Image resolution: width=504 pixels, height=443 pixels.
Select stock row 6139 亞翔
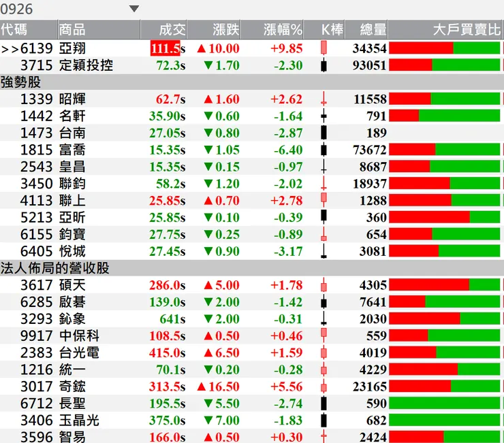(252, 48)
